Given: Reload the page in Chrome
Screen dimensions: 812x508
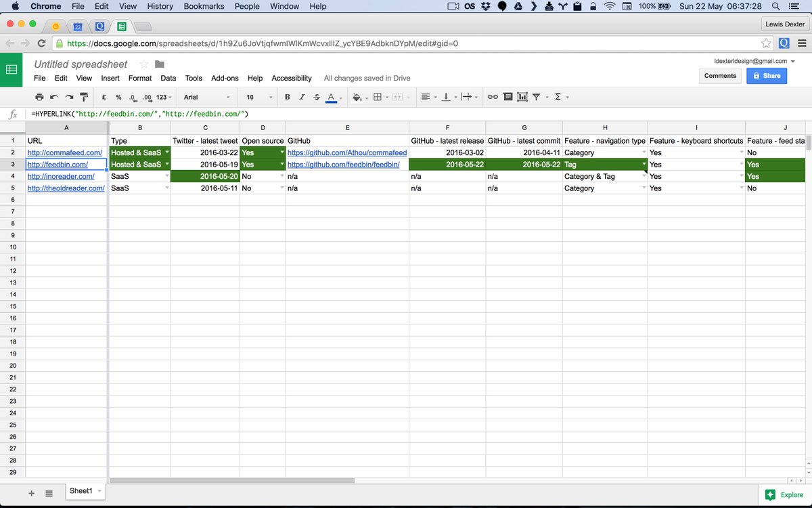Looking at the screenshot, I should point(42,43).
